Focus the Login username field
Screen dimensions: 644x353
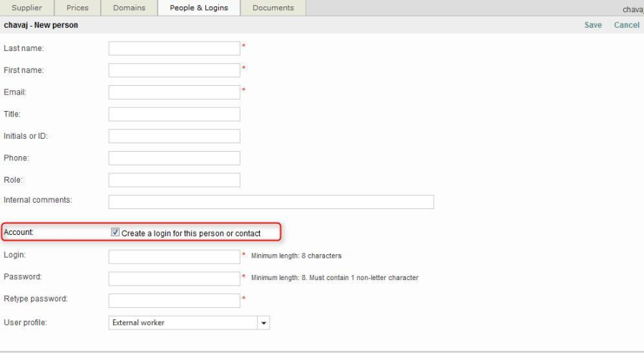pos(174,256)
